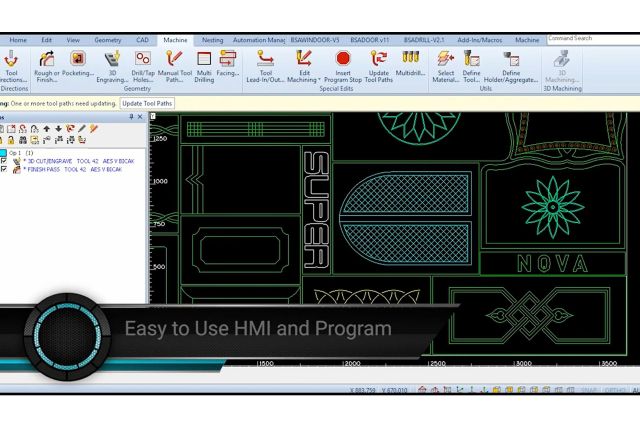This screenshot has width=640, height=427.
Task: Open the Rough or Finish tool
Action: tap(46, 64)
